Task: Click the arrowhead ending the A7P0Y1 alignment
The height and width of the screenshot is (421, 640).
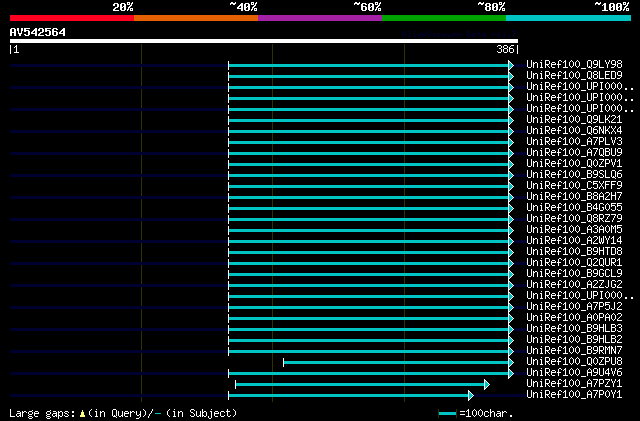Action: click(471, 395)
